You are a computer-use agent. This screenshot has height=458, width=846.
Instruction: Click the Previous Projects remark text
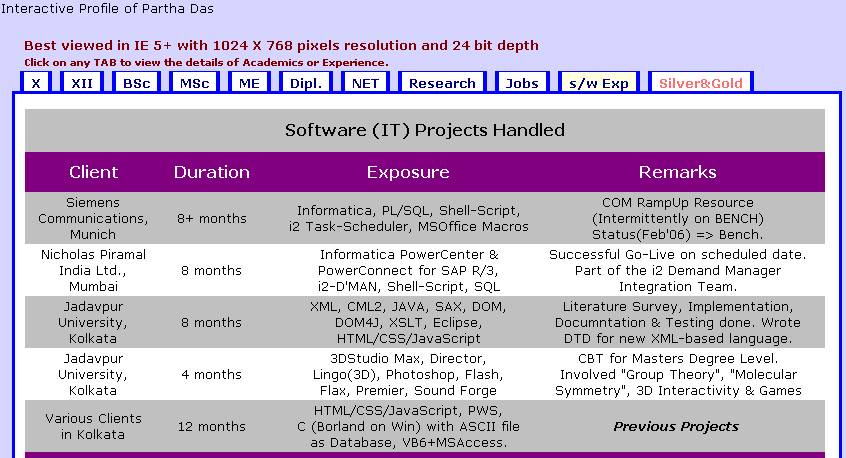[676, 426]
